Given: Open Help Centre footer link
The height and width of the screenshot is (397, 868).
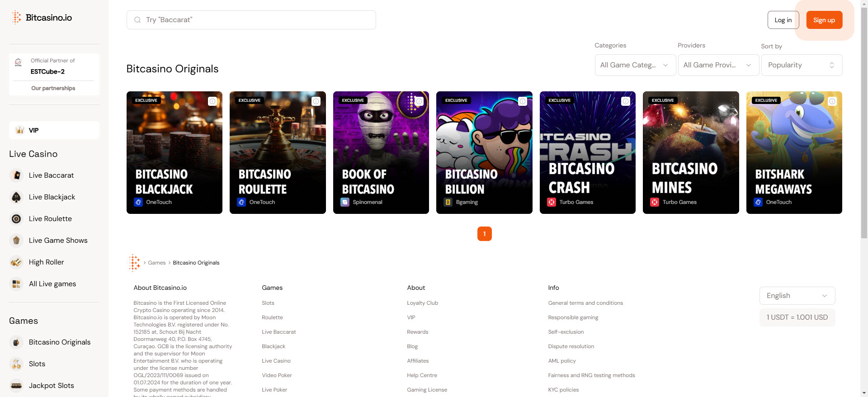Looking at the screenshot, I should click(x=422, y=375).
